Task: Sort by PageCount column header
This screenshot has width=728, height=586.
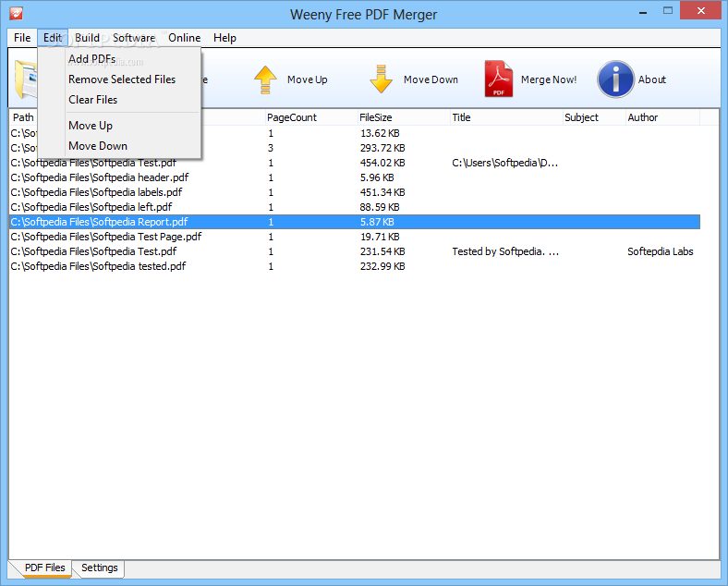Action: (x=311, y=117)
